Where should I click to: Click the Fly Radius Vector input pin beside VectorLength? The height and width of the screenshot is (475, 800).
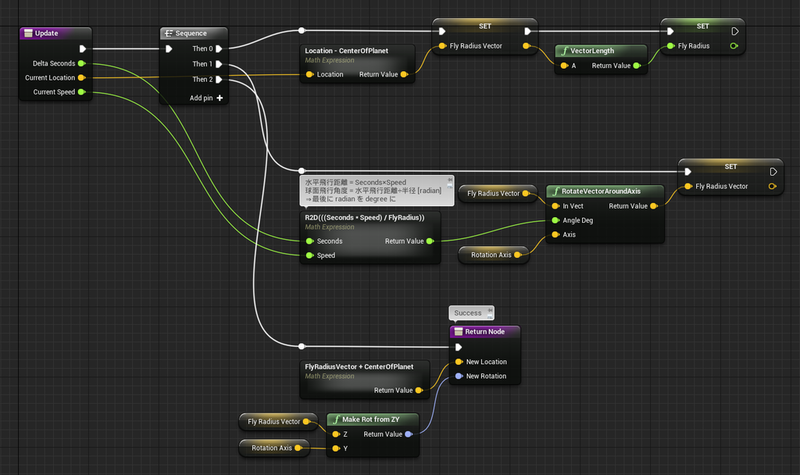click(442, 46)
